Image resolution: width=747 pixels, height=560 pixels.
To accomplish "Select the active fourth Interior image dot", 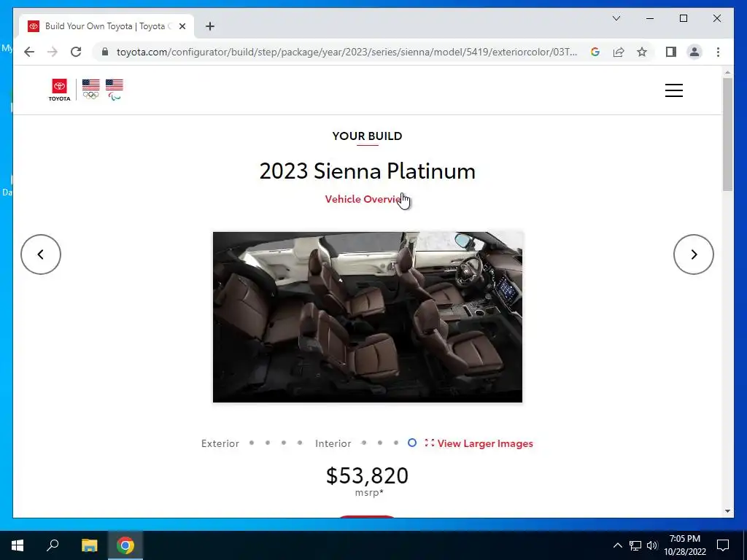I will coord(412,443).
